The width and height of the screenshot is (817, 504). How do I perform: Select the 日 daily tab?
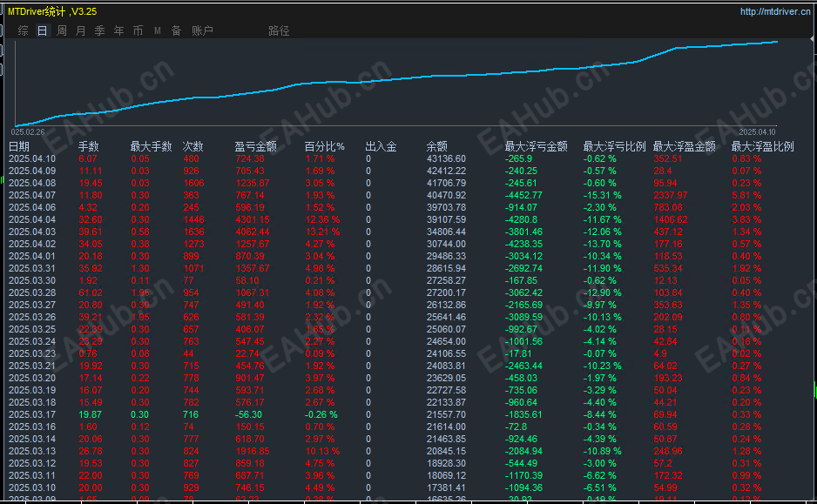point(42,30)
